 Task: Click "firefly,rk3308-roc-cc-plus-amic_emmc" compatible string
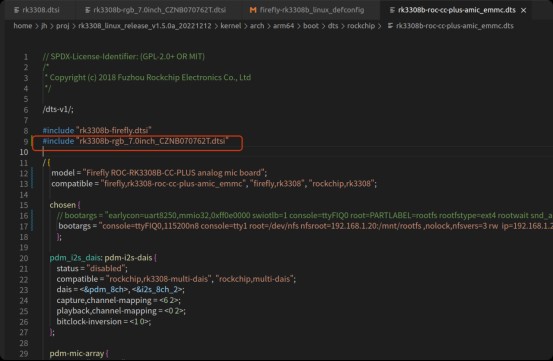173,184
